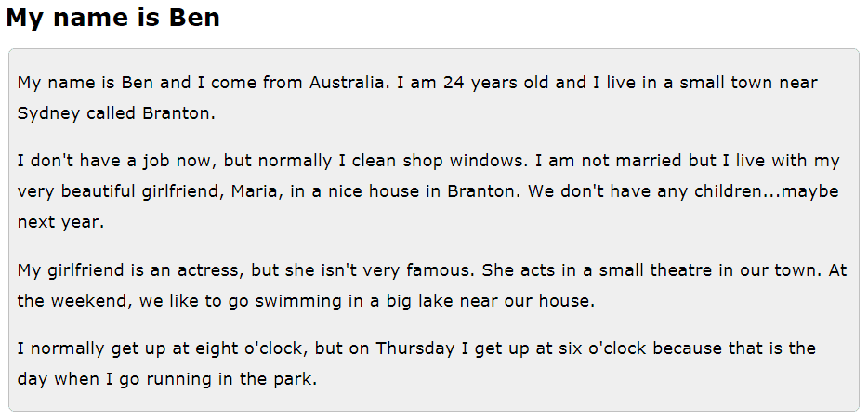Image resolution: width=868 pixels, height=420 pixels.
Task: Click the words "next year"
Action: [x=59, y=224]
